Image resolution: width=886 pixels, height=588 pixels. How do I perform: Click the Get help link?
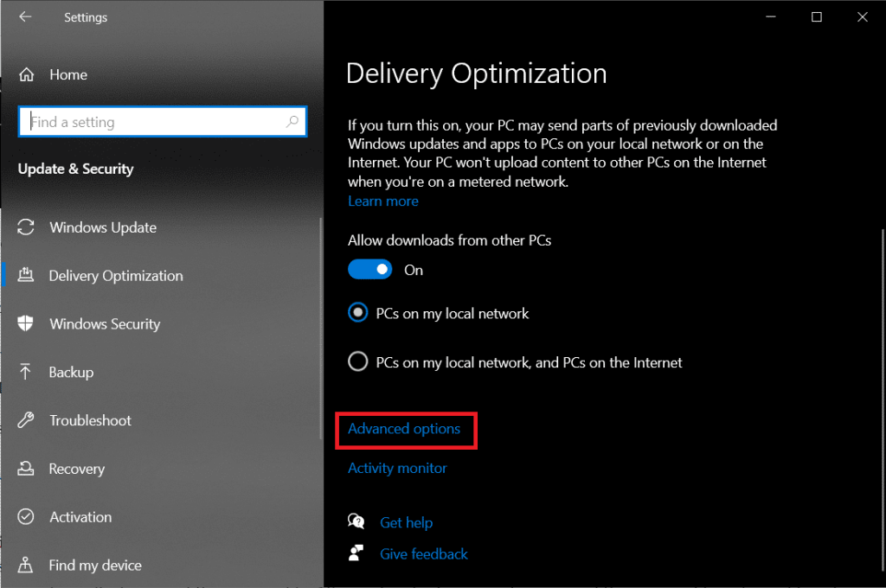pos(406,522)
